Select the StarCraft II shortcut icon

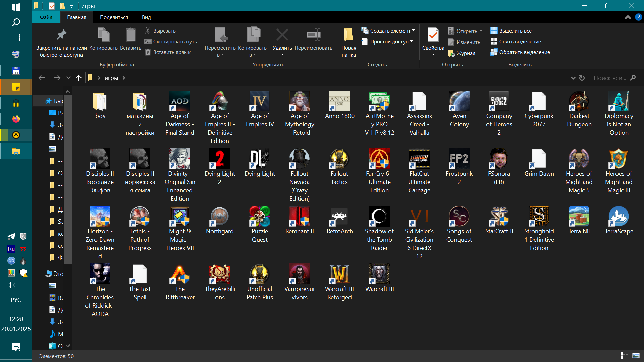point(499,217)
